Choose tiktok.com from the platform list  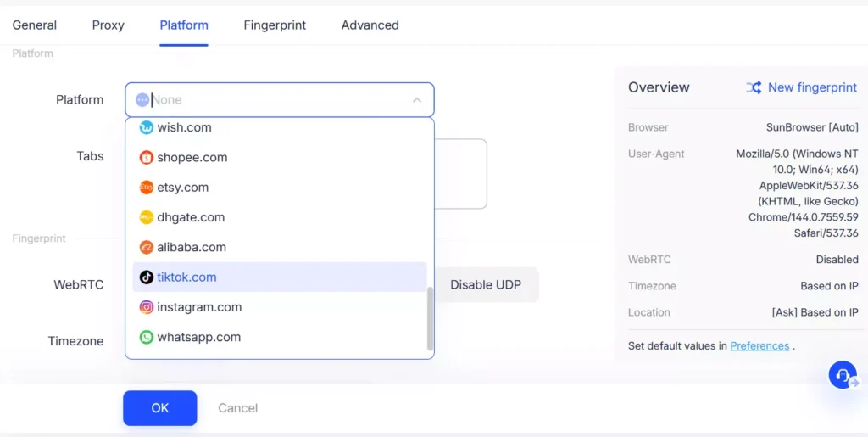[186, 277]
